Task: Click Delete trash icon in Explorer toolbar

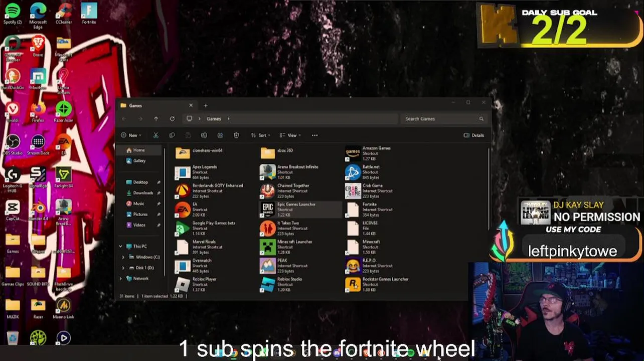Action: (x=236, y=135)
